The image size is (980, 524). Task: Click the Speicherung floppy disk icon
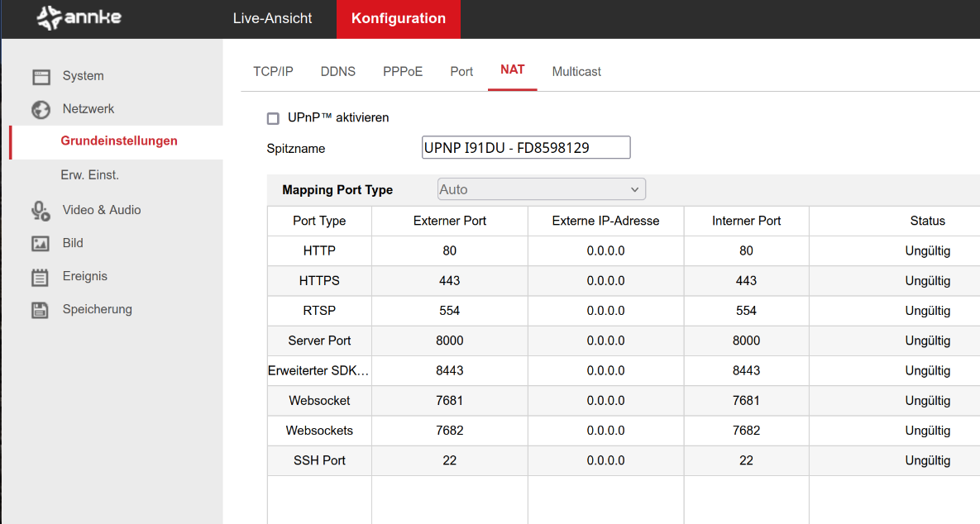point(41,310)
